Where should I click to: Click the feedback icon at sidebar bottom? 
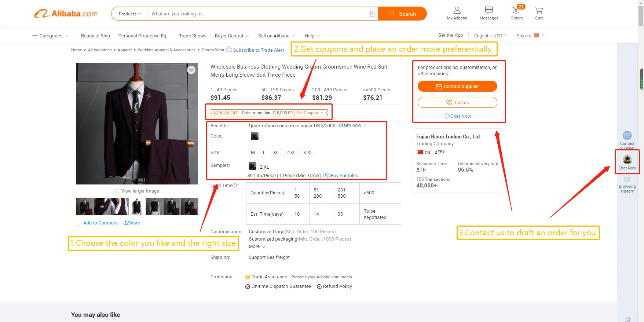pyautogui.click(x=627, y=319)
